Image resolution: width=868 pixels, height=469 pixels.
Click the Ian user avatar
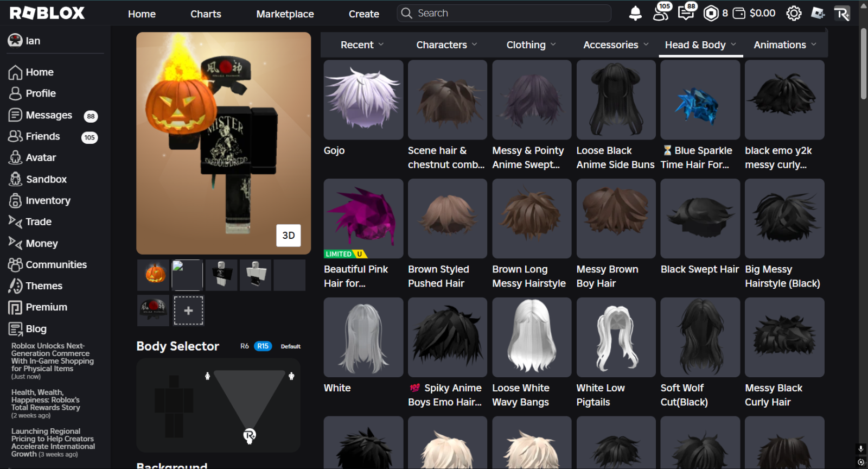pyautogui.click(x=15, y=40)
